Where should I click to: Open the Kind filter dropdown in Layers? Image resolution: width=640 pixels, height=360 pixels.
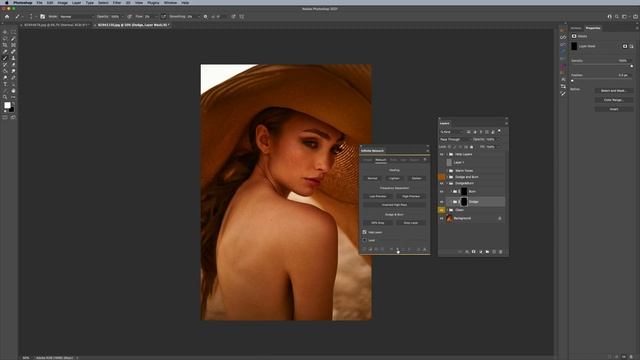click(452, 132)
